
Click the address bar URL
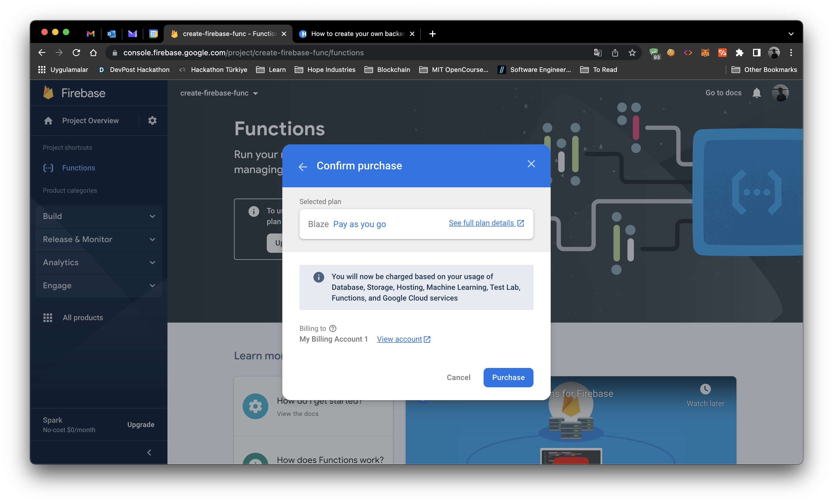coord(243,53)
